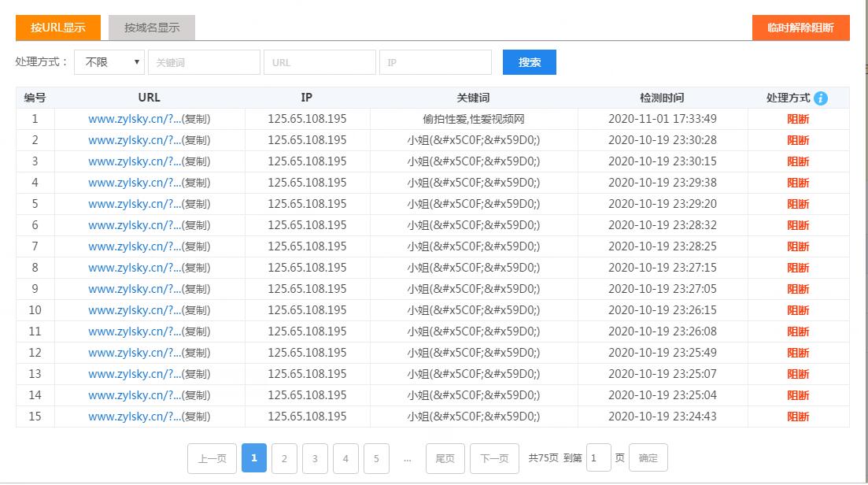868x485 pixels.
Task: Focus the IP filter input field
Action: click(x=435, y=62)
